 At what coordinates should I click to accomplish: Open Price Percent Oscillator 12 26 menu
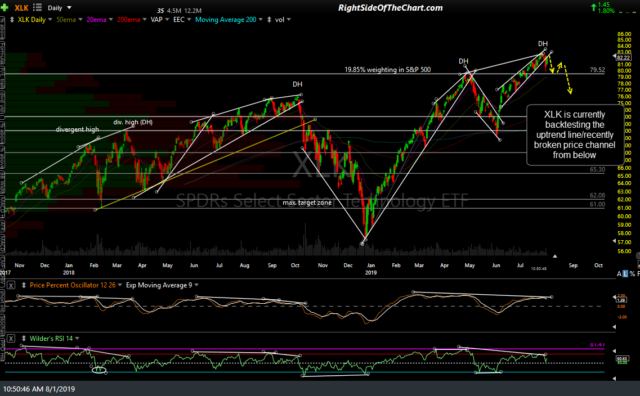pyautogui.click(x=120, y=285)
